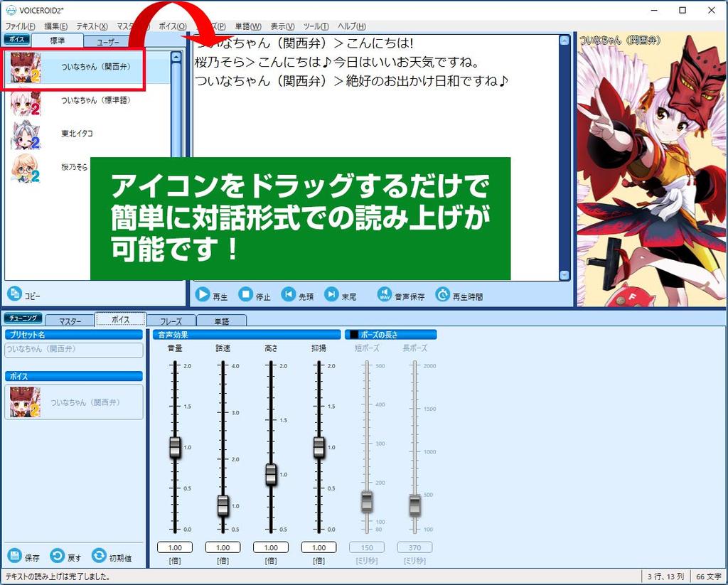Screen dimensions: 728x585
Task: Open 再生時間 playback time icon
Action: click(442, 294)
